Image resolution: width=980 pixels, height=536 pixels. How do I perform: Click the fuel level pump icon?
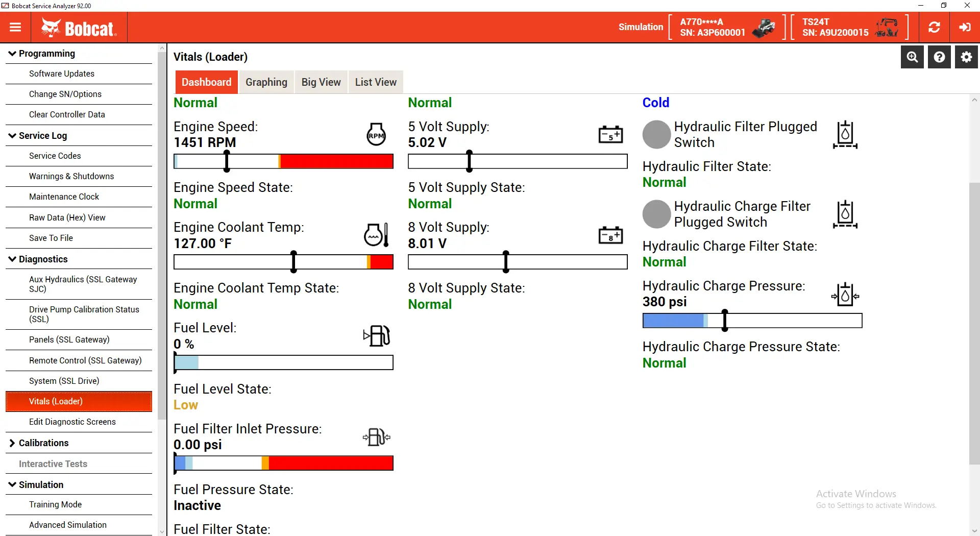(x=377, y=336)
